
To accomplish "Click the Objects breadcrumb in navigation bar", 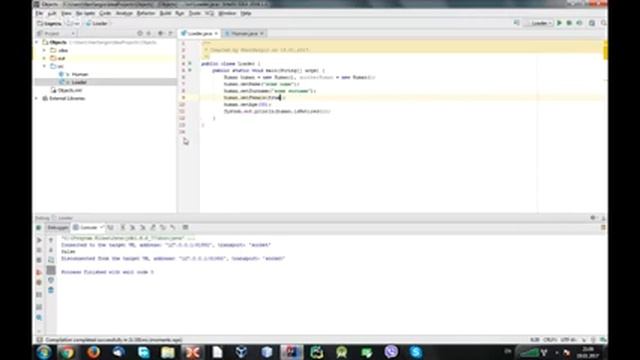I will [49, 24].
